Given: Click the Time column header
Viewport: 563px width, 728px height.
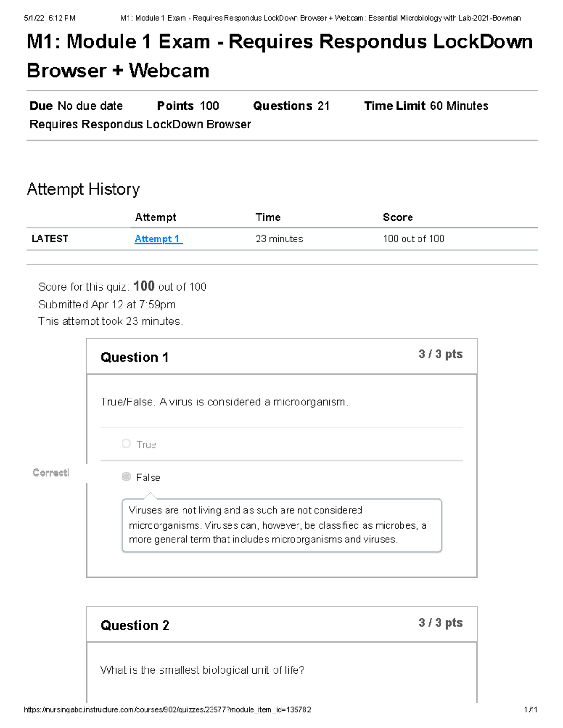Looking at the screenshot, I should [268, 218].
